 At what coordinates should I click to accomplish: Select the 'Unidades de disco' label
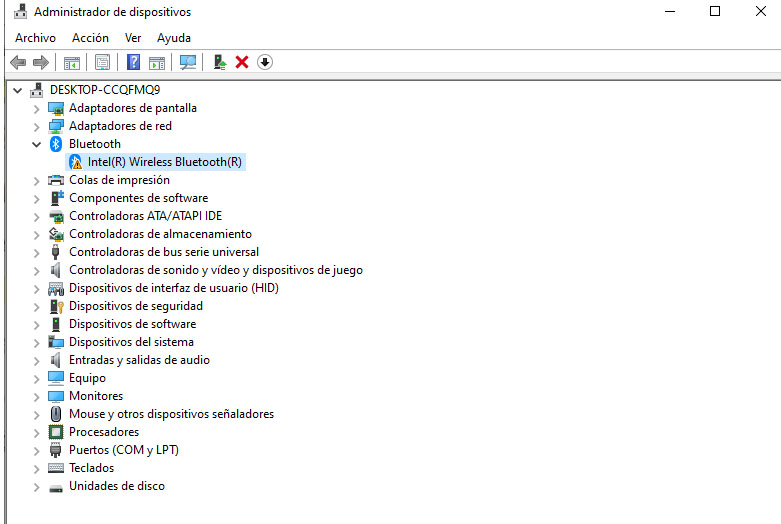coord(117,486)
